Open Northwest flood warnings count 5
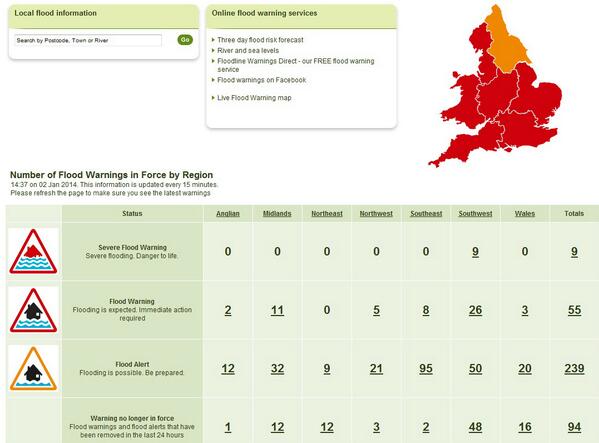599x443 pixels. (x=376, y=310)
